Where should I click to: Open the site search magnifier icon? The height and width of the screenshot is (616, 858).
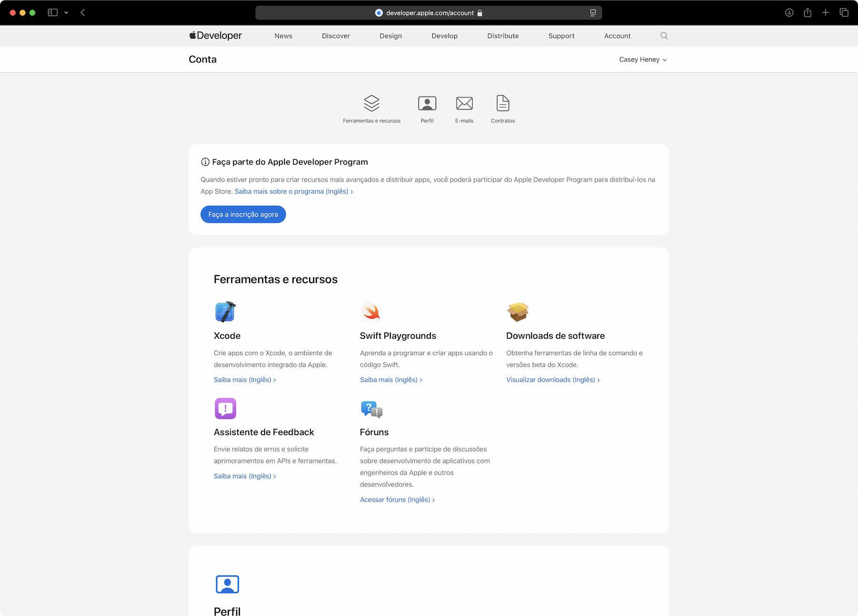click(664, 36)
